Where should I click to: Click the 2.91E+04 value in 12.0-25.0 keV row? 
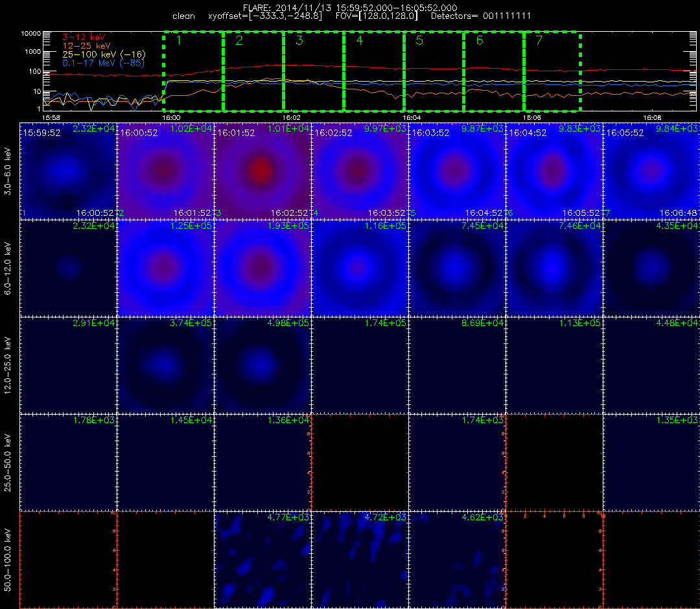tap(94, 323)
